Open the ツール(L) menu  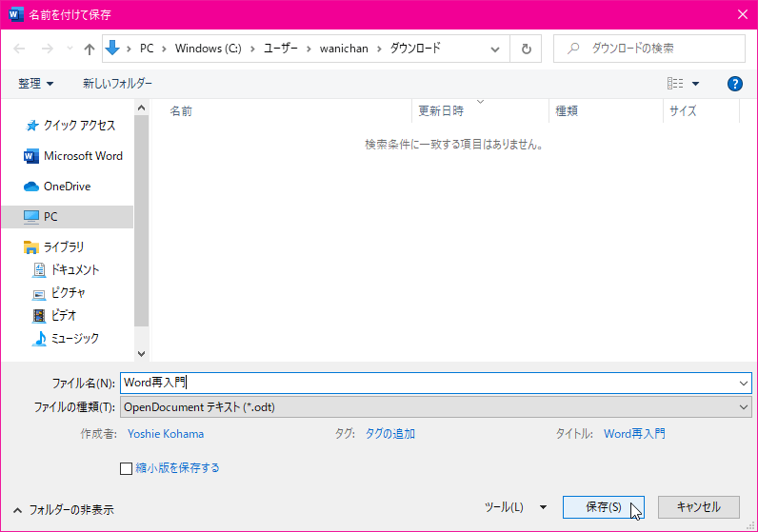click(x=515, y=507)
